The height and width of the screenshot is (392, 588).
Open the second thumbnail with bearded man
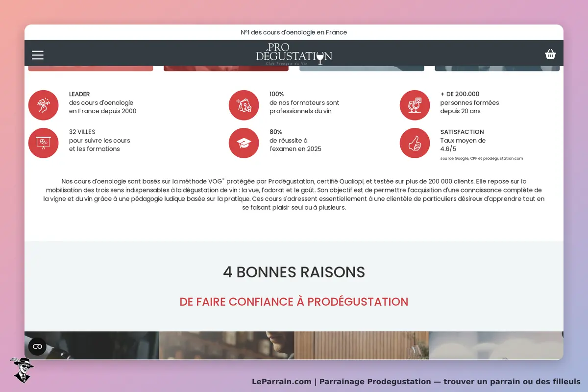(x=227, y=345)
